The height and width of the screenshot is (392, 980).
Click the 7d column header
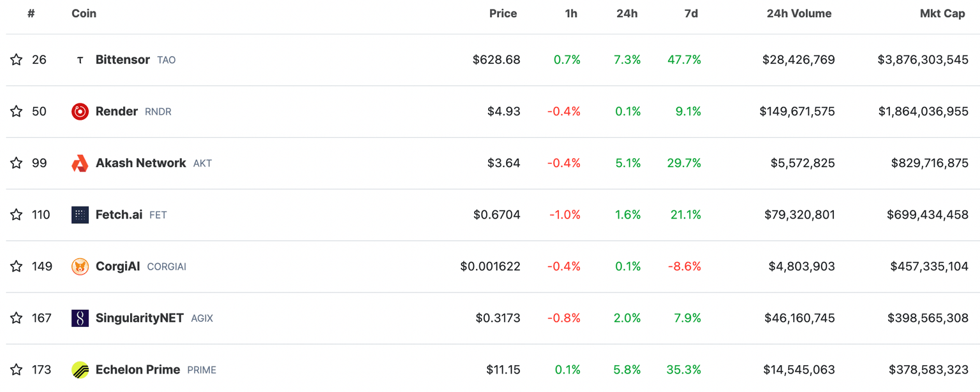pyautogui.click(x=690, y=13)
